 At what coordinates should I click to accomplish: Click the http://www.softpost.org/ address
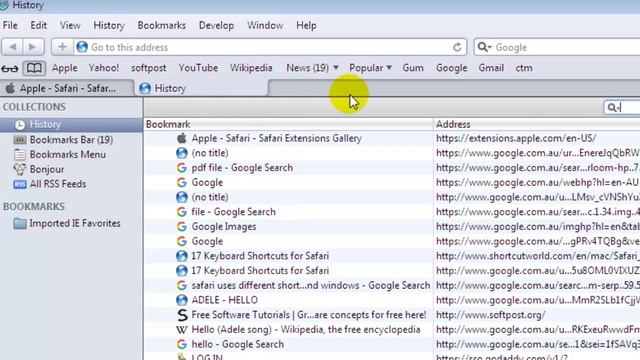tap(490, 315)
